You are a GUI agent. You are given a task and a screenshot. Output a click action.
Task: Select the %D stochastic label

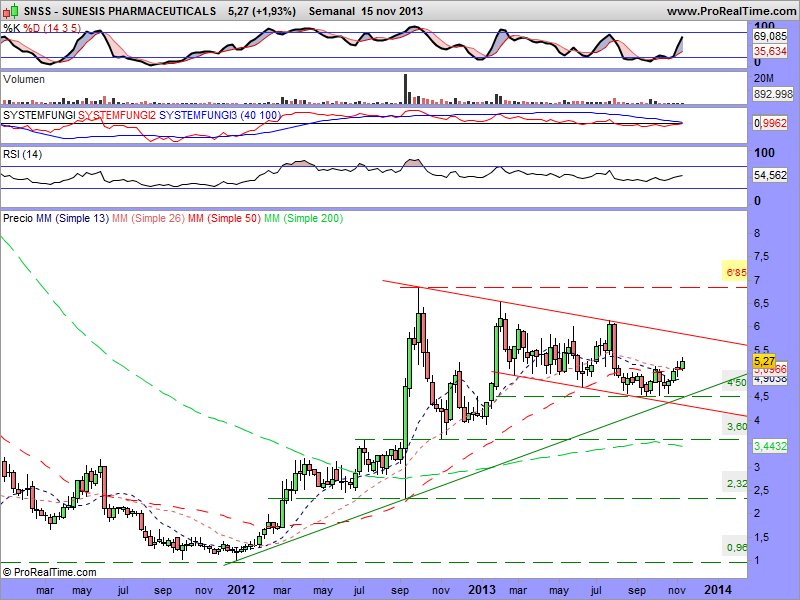pyautogui.click(x=32, y=28)
